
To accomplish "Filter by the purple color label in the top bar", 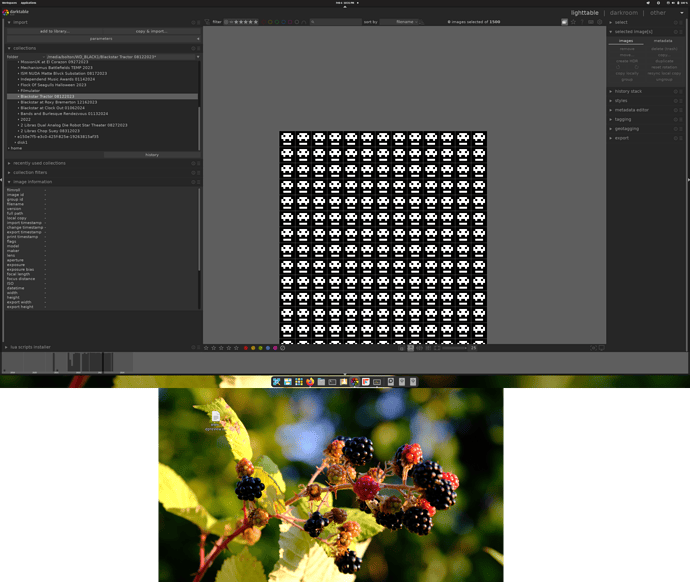I will point(290,22).
